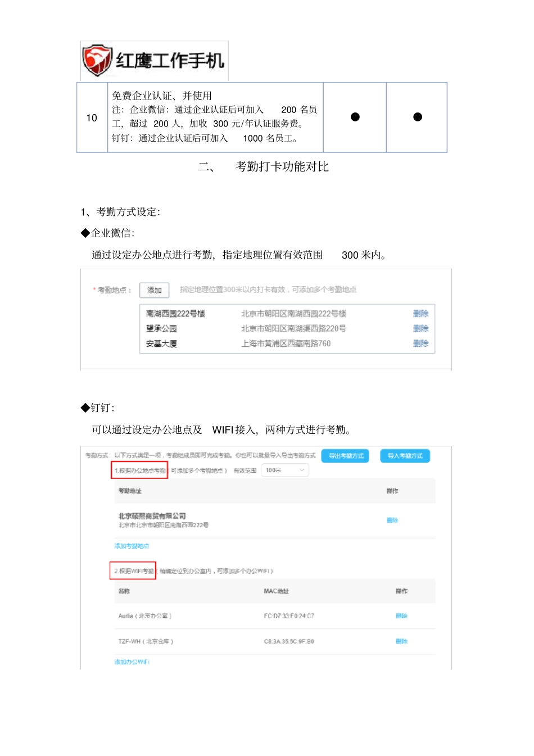Click the 安基大厦 location name
This screenshot has width=534, height=756.
161,343
